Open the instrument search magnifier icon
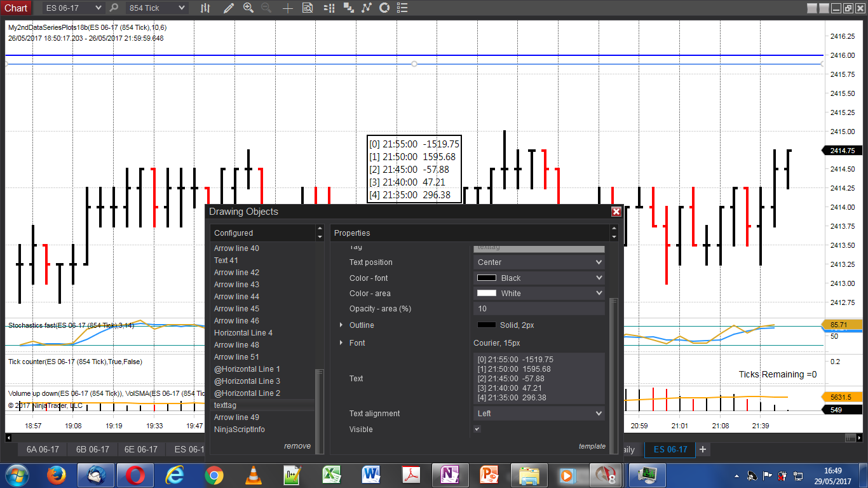 click(114, 8)
